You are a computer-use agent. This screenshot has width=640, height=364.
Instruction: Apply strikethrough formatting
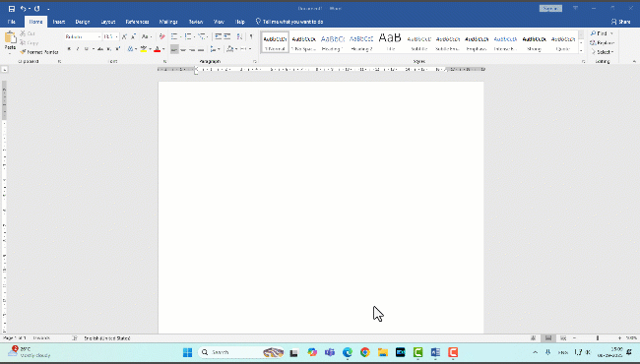coord(100,49)
